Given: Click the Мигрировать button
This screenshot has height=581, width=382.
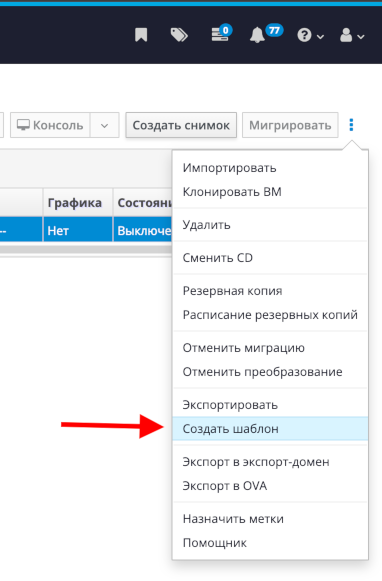Looking at the screenshot, I should 290,125.
